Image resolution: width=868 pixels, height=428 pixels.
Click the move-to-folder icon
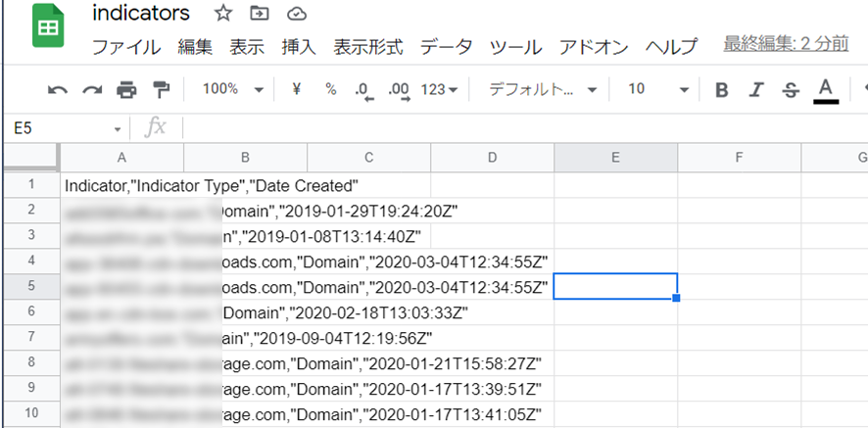(x=259, y=14)
